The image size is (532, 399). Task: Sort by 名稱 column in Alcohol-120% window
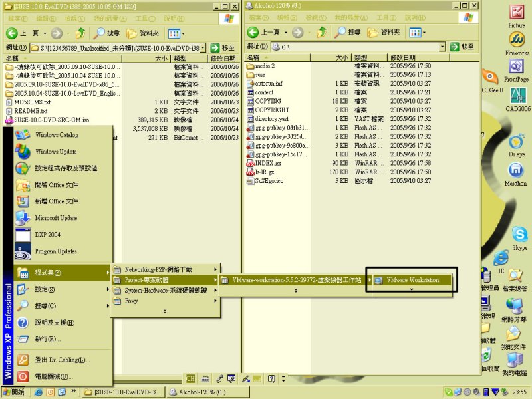277,57
